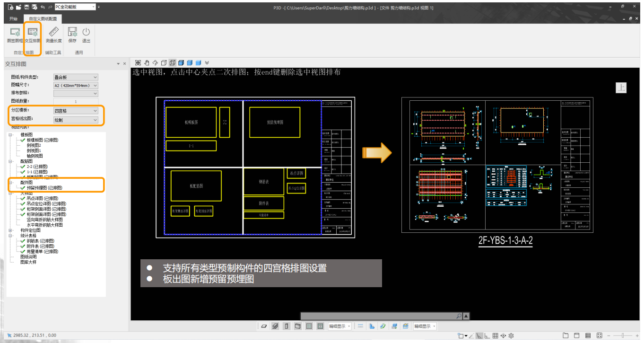Click the 保存 save configuration icon
This screenshot has height=343, width=644.
[x=72, y=35]
